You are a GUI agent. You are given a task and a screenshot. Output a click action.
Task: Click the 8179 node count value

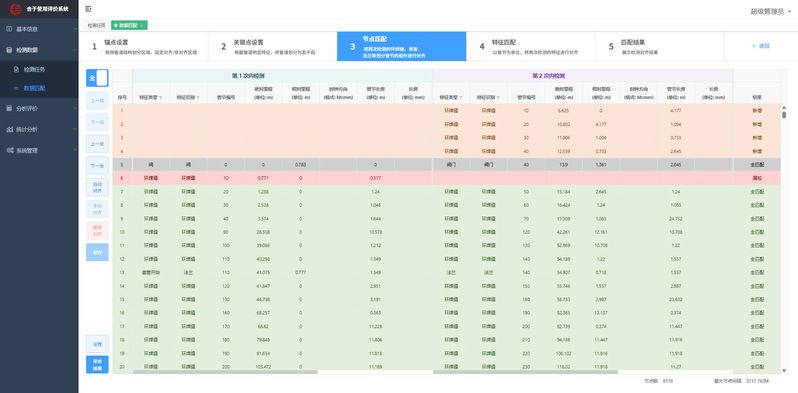point(669,381)
